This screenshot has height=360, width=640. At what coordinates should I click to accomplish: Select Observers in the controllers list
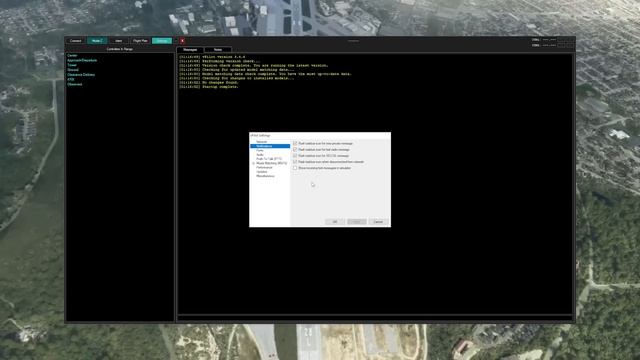[75, 84]
